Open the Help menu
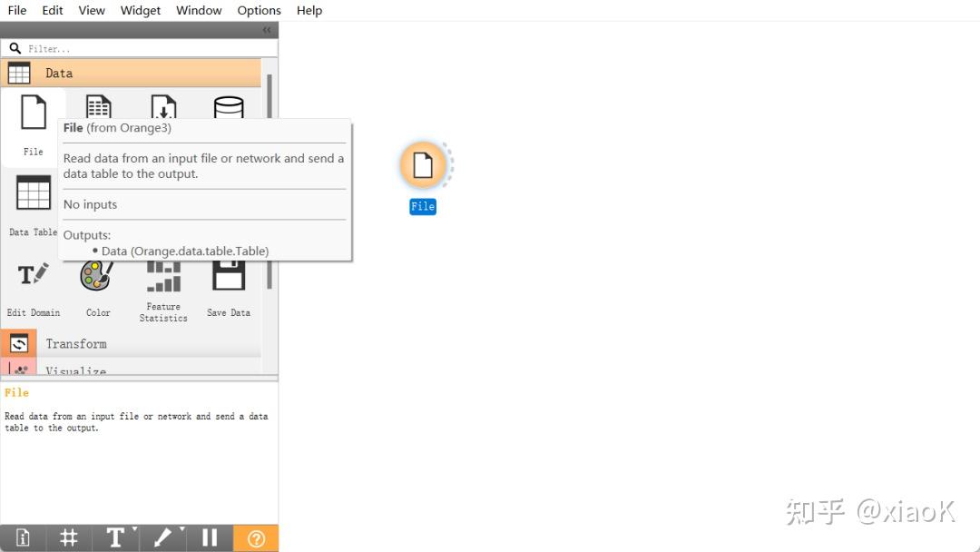Screen dimensions: 980x552 309,11
